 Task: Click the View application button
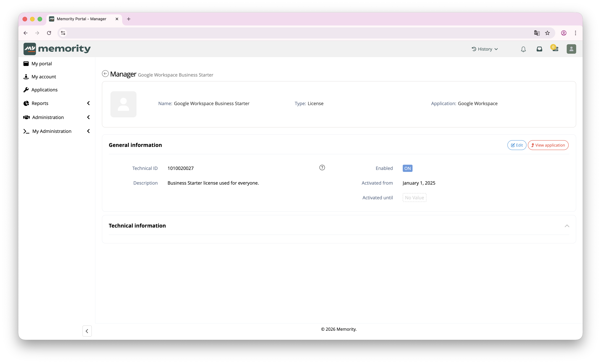[548, 145]
